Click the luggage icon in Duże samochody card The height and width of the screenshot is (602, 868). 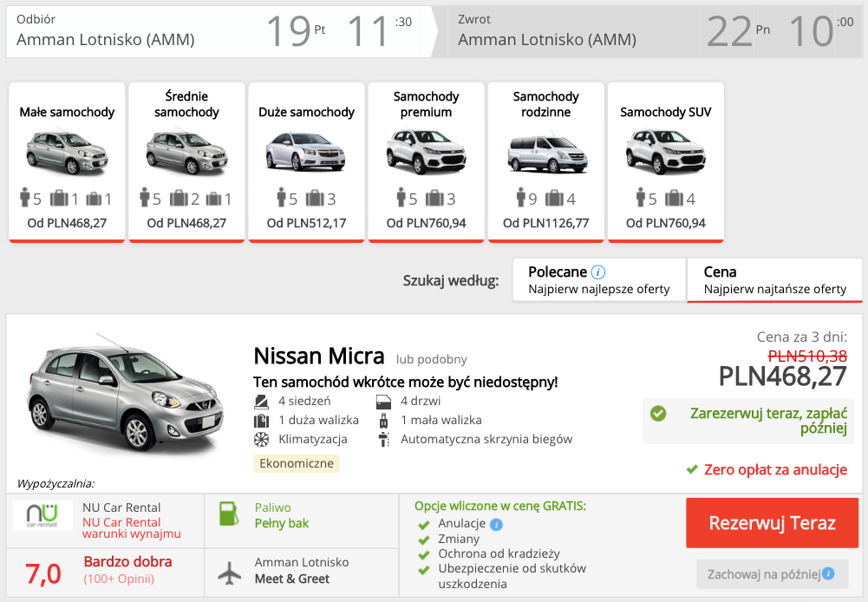pos(315,198)
